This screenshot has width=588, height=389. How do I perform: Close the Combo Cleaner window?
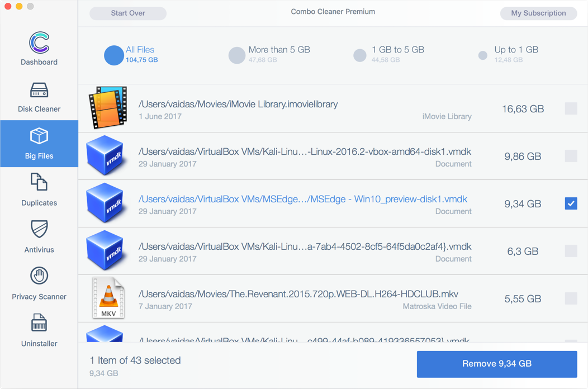pos(7,6)
